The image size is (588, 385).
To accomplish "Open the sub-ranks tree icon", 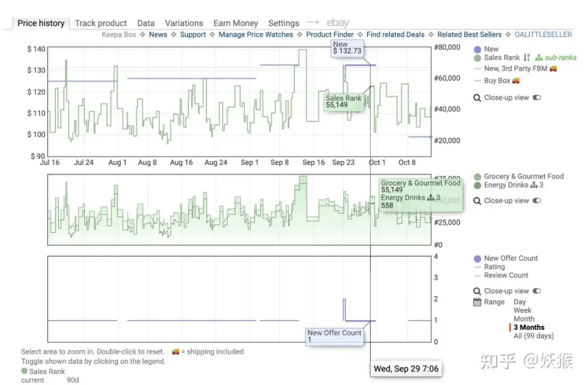I will click(539, 58).
